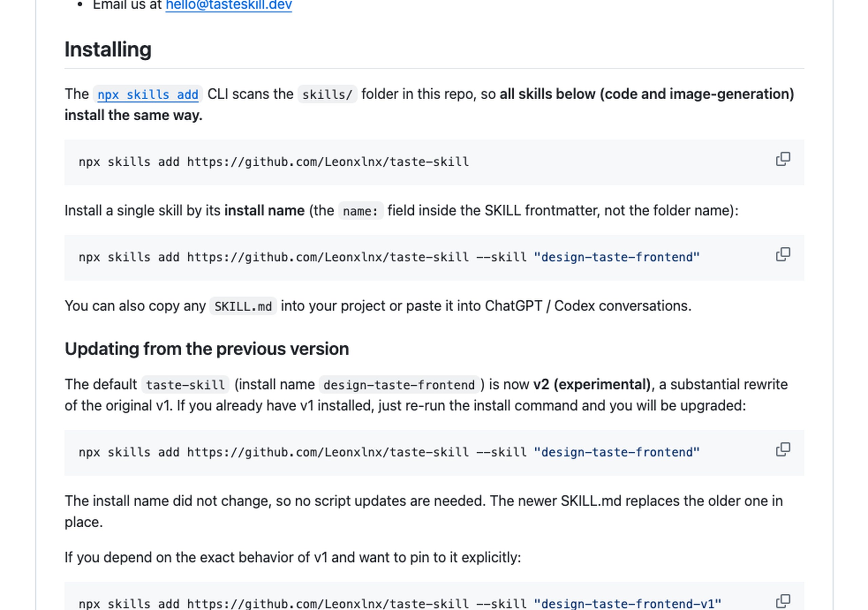Click the 'Updating from the previous version' heading
This screenshot has width=868, height=610.
207,349
